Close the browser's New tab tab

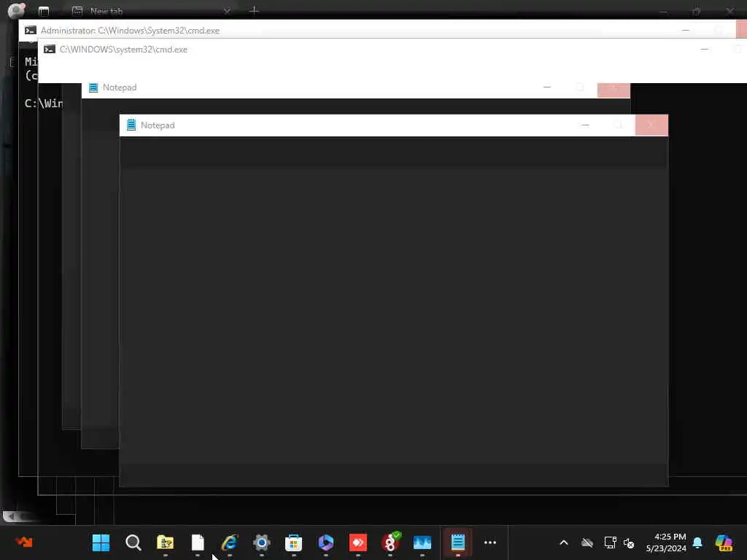tap(228, 10)
